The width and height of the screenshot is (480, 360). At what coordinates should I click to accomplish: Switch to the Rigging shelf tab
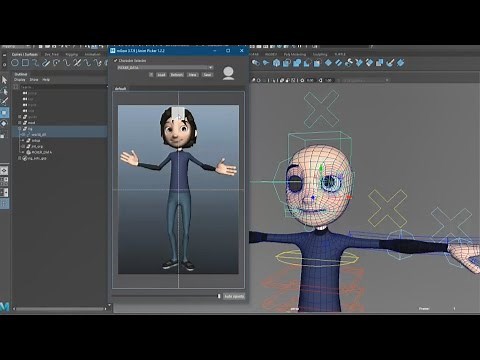71,54
